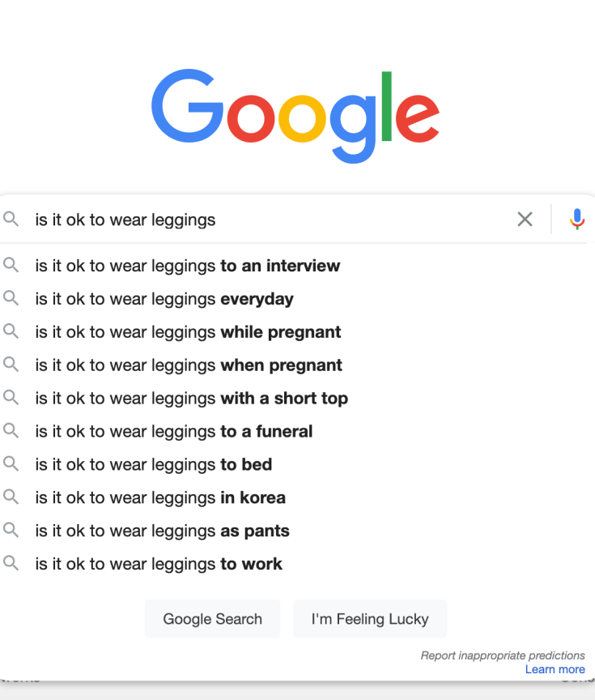Screen dimensions: 595x700
Task: Choose the "while pregnant" suggestion
Action: (x=188, y=332)
